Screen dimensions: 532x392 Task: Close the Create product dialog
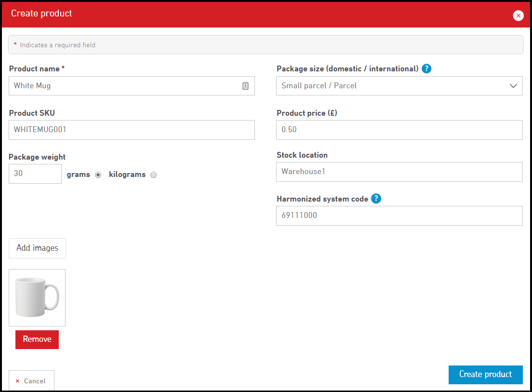click(x=518, y=15)
